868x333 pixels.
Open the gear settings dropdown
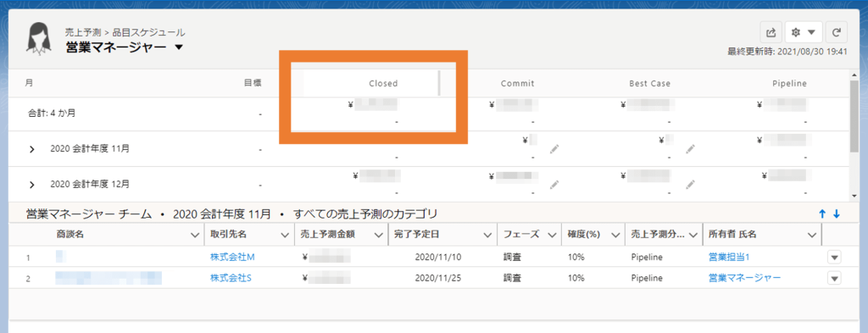click(x=804, y=33)
